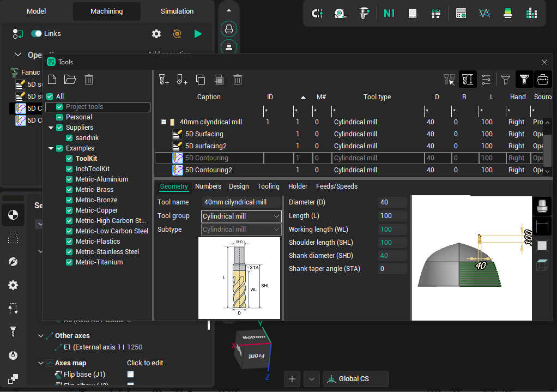
Task: Click the N1 icon in top toolbar
Action: (x=389, y=14)
